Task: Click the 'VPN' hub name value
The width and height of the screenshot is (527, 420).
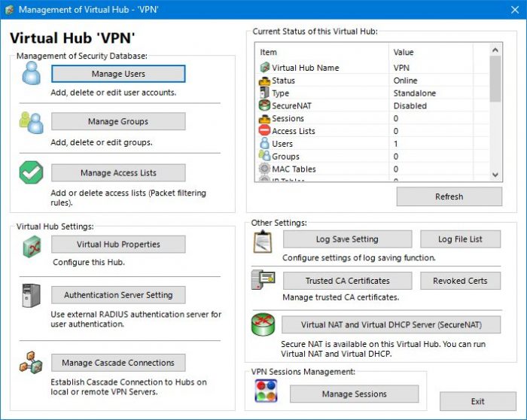Action: (401, 68)
